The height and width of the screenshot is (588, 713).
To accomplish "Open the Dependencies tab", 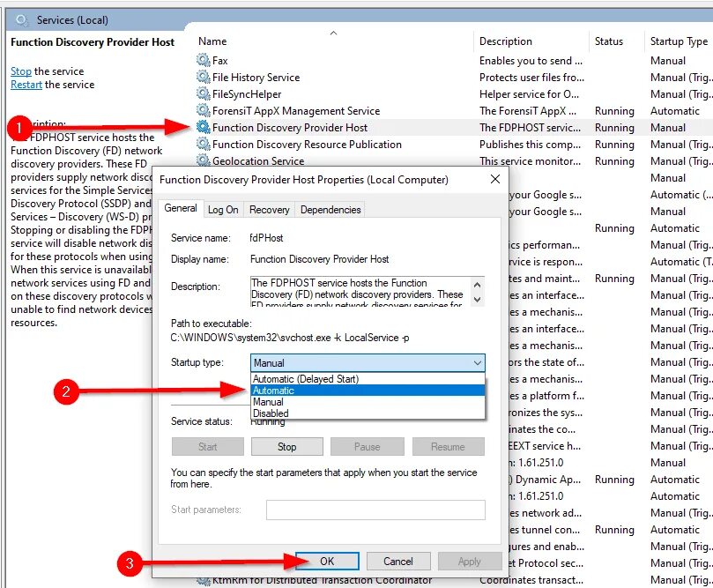I will [331, 210].
